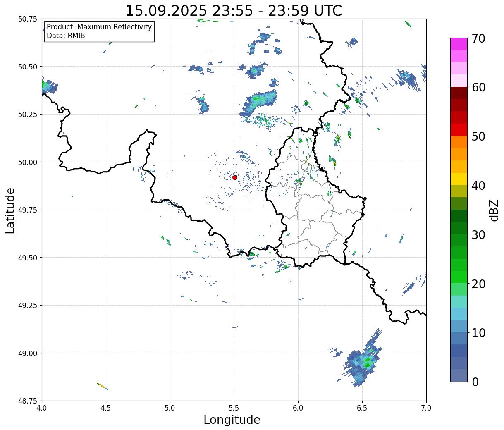The height and width of the screenshot is (430, 504).
Task: Click the longitude tick label 4.5
Action: click(106, 408)
